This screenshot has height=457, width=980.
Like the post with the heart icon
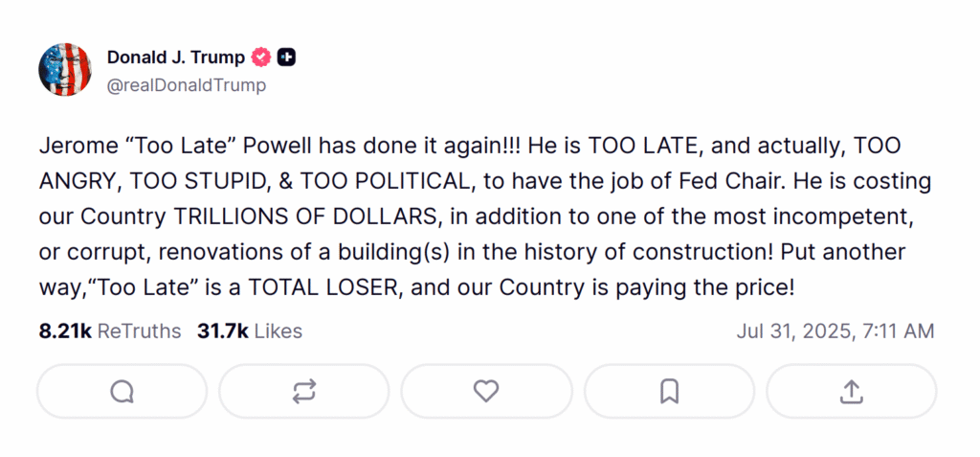486,391
